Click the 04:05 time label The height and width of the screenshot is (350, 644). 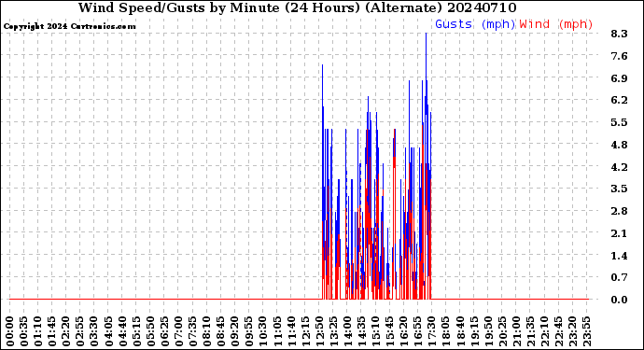[x=108, y=331]
